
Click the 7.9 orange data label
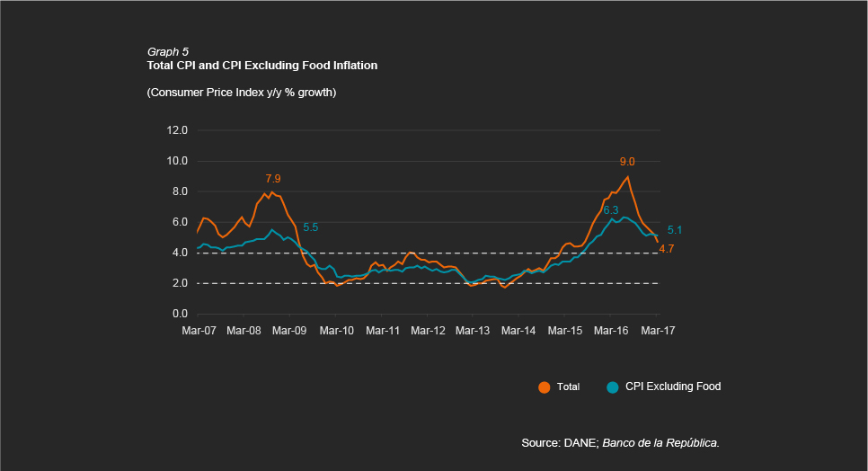(273, 179)
